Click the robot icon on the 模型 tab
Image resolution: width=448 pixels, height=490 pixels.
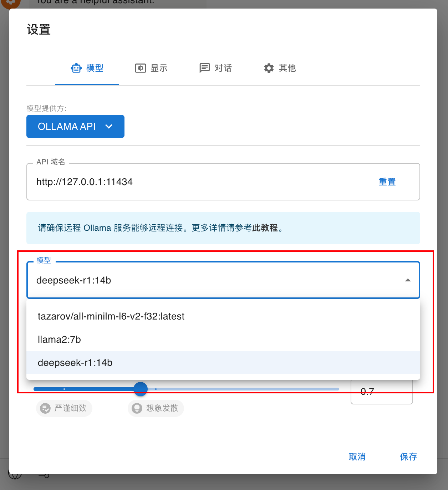click(76, 68)
